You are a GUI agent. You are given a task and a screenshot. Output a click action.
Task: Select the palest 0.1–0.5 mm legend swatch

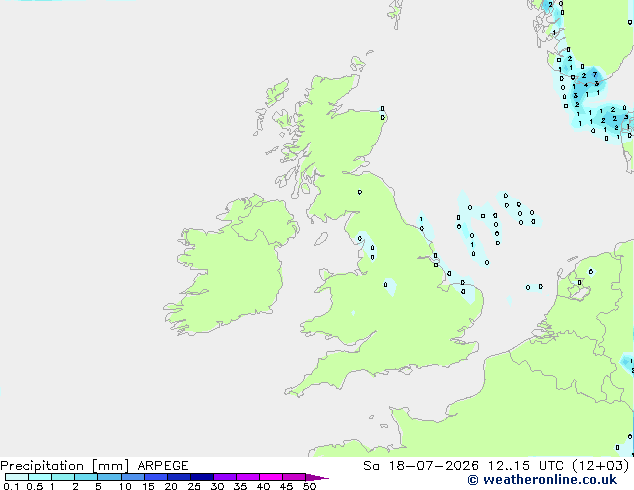[x=17, y=477]
